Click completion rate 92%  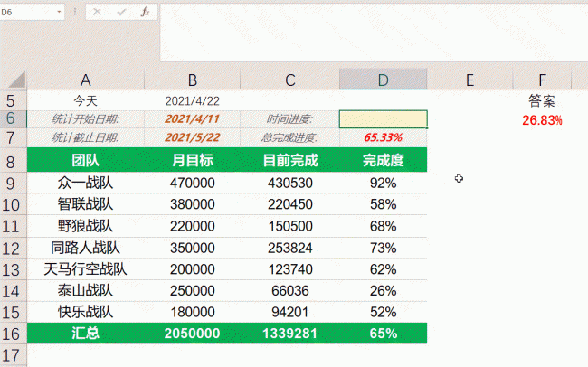click(x=384, y=183)
